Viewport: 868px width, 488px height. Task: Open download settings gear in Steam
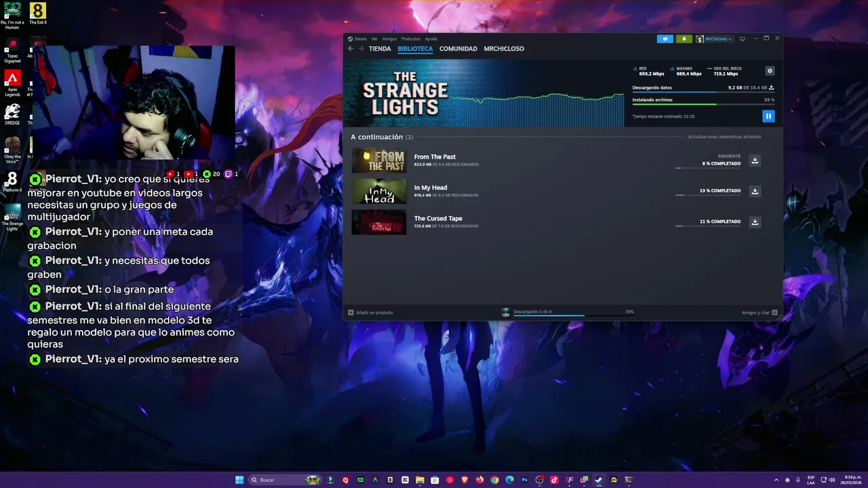(x=769, y=70)
